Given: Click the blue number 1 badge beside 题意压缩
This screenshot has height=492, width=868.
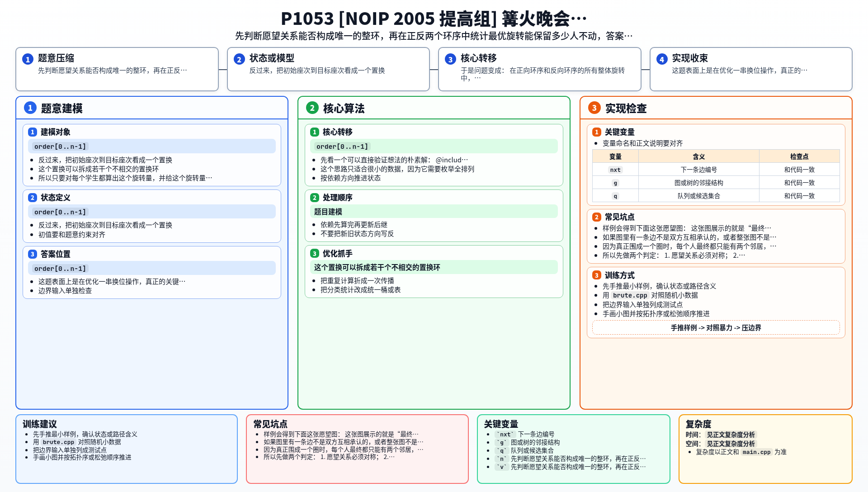Looking at the screenshot, I should (28, 59).
